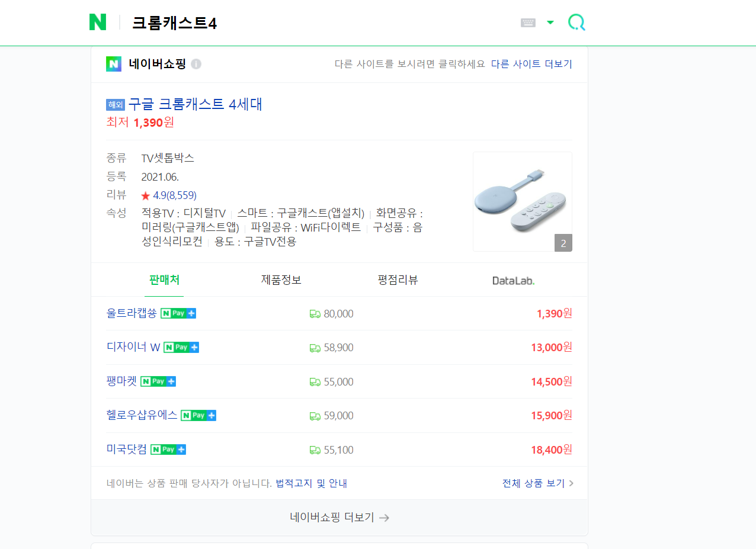Viewport: 756px width, 549px height.
Task: Open 전체 상품 보기 link
Action: click(x=533, y=483)
